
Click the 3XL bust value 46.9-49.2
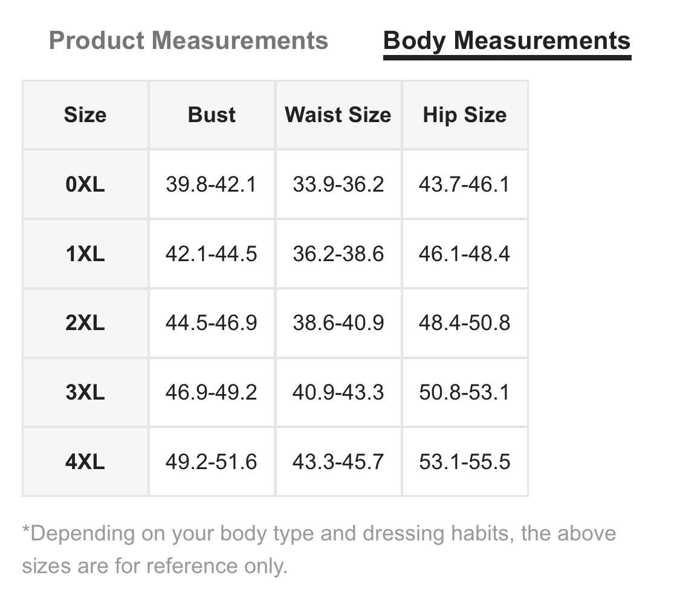point(212,392)
